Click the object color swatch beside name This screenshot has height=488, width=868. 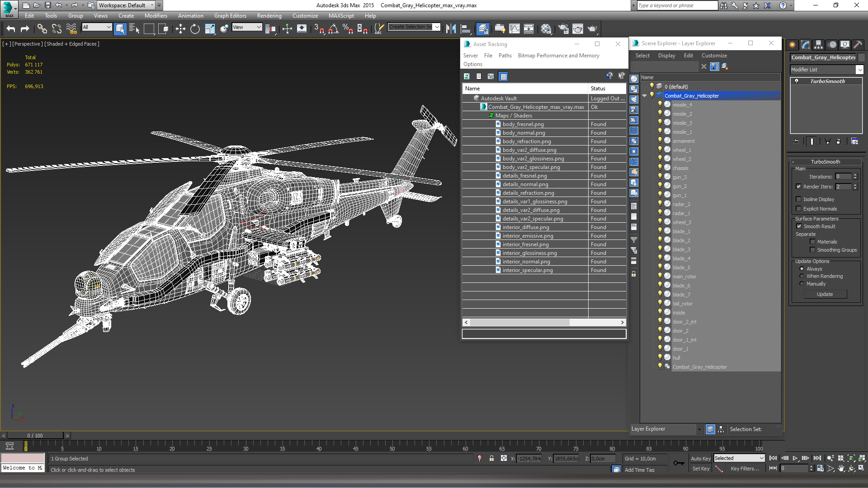[861, 57]
